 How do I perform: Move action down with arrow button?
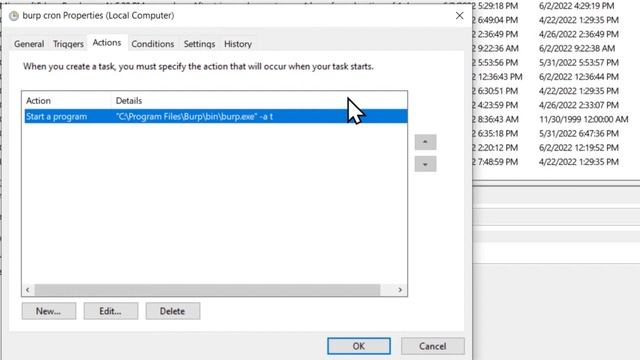click(425, 164)
